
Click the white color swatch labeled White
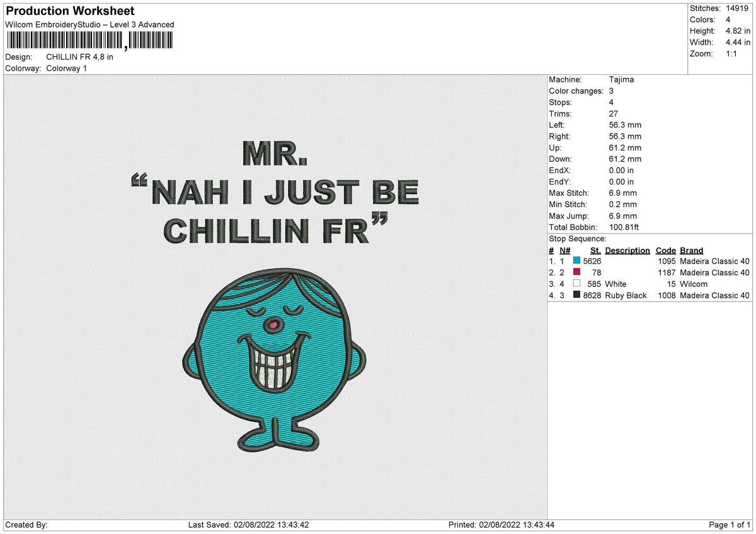pyautogui.click(x=576, y=283)
